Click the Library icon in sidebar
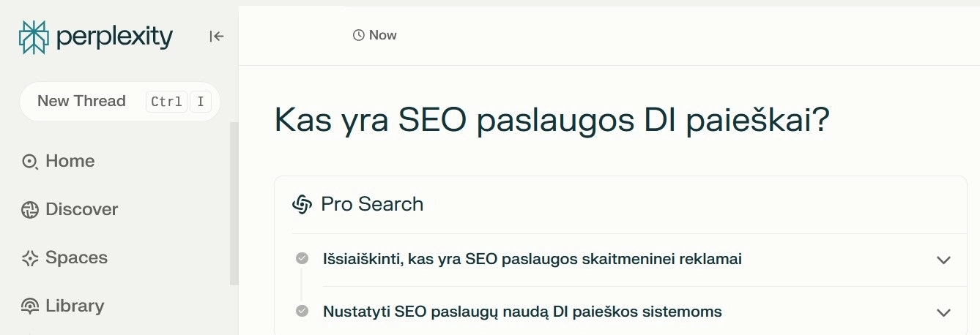Image resolution: width=980 pixels, height=335 pixels. click(30, 306)
